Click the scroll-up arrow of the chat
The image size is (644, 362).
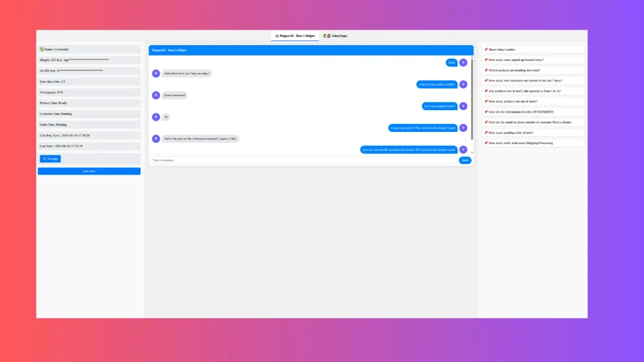point(472,57)
